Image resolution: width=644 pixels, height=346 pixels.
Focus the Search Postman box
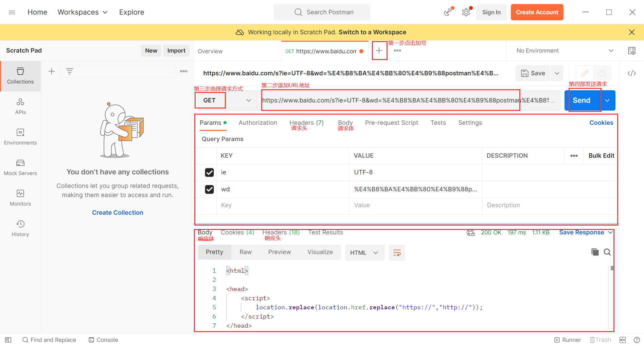(x=322, y=12)
